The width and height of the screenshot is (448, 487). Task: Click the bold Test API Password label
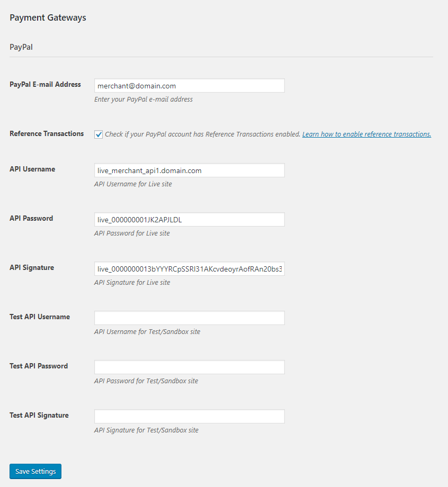[x=39, y=366]
